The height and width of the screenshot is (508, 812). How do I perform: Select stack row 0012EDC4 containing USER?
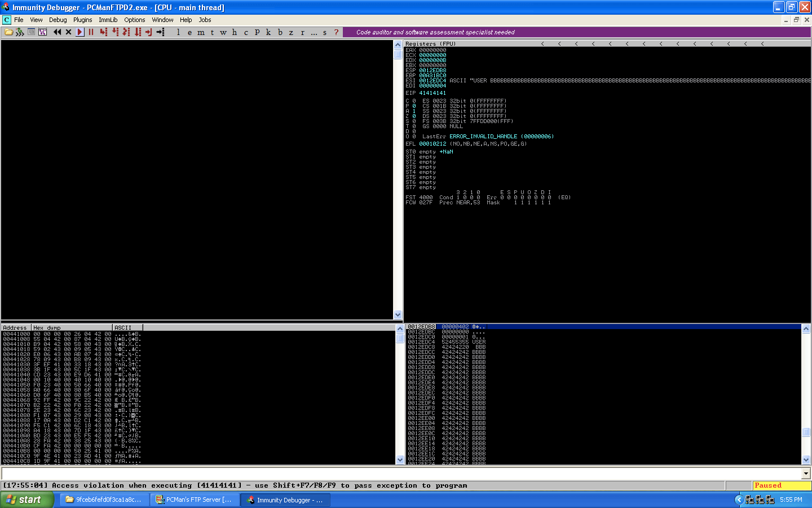pos(603,342)
